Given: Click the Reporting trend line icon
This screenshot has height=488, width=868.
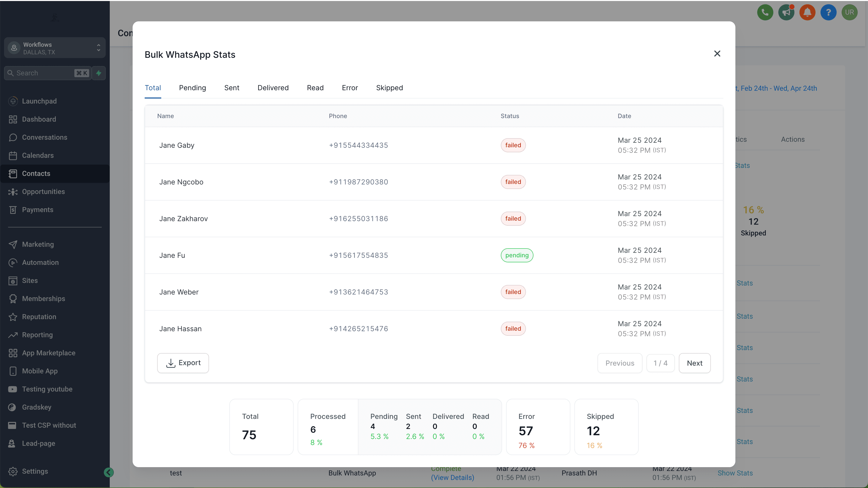Looking at the screenshot, I should [13, 335].
